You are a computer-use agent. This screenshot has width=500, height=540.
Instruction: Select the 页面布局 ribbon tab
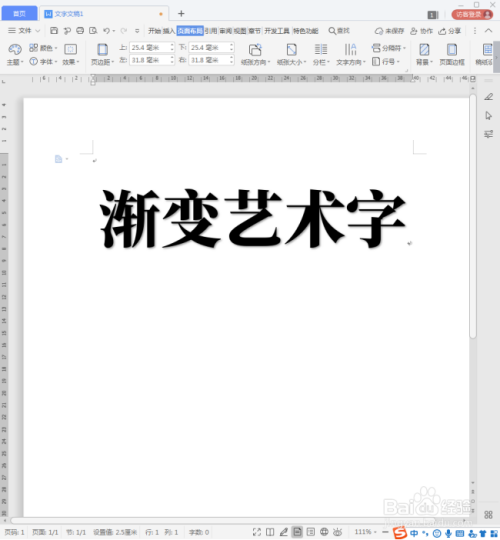coord(190,31)
